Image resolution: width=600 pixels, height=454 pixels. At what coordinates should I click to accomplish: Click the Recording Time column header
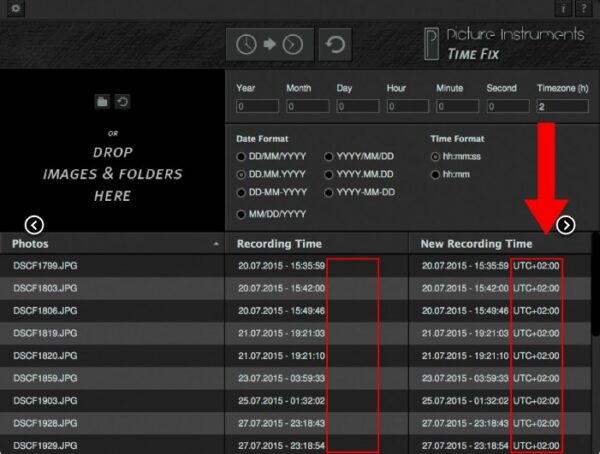[317, 243]
